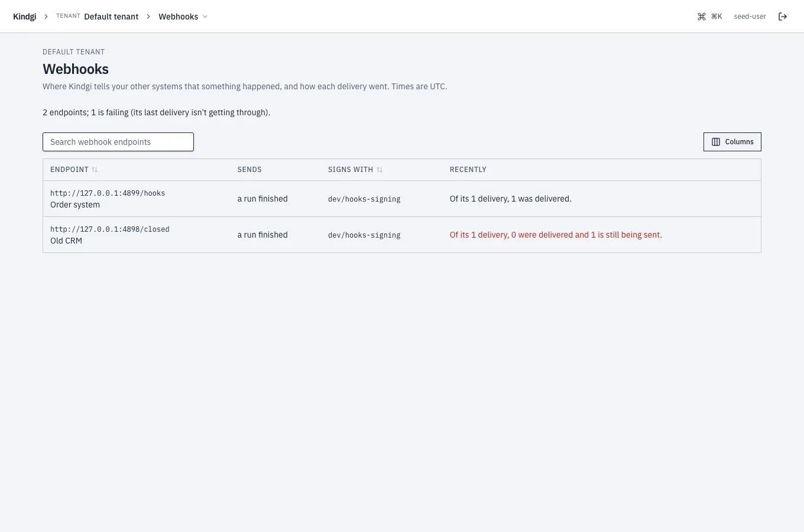Open the Columns chooser button
This screenshot has width=804, height=532.
pyautogui.click(x=732, y=142)
